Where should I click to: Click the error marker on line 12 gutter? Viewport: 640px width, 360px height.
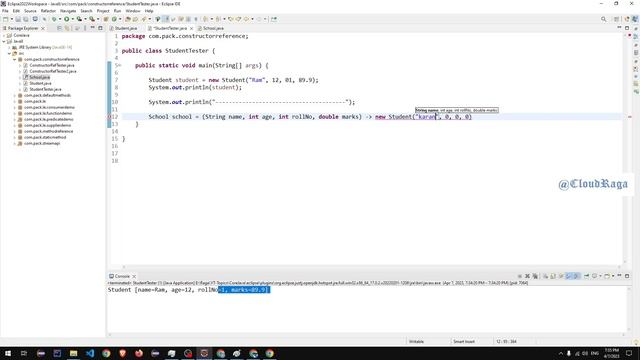pyautogui.click(x=109, y=117)
